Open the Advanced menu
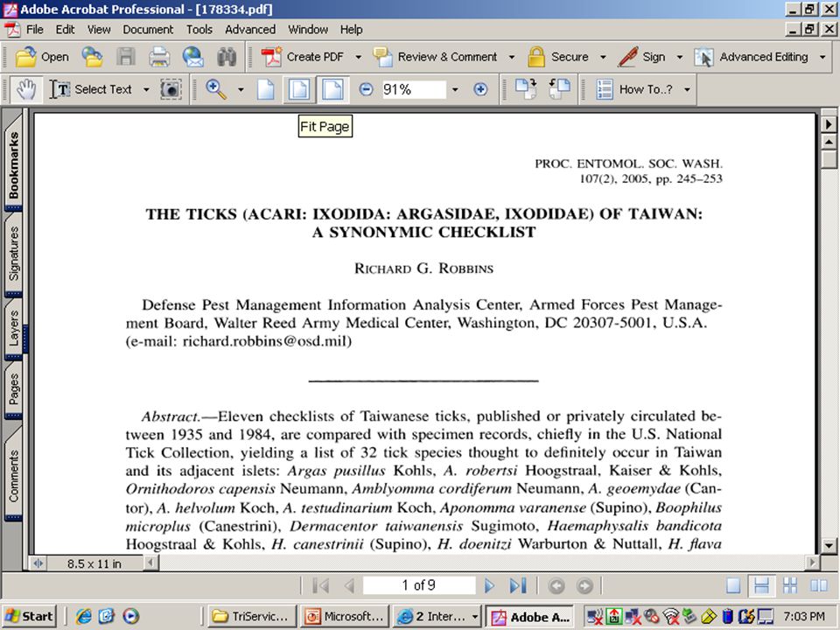 tap(250, 30)
